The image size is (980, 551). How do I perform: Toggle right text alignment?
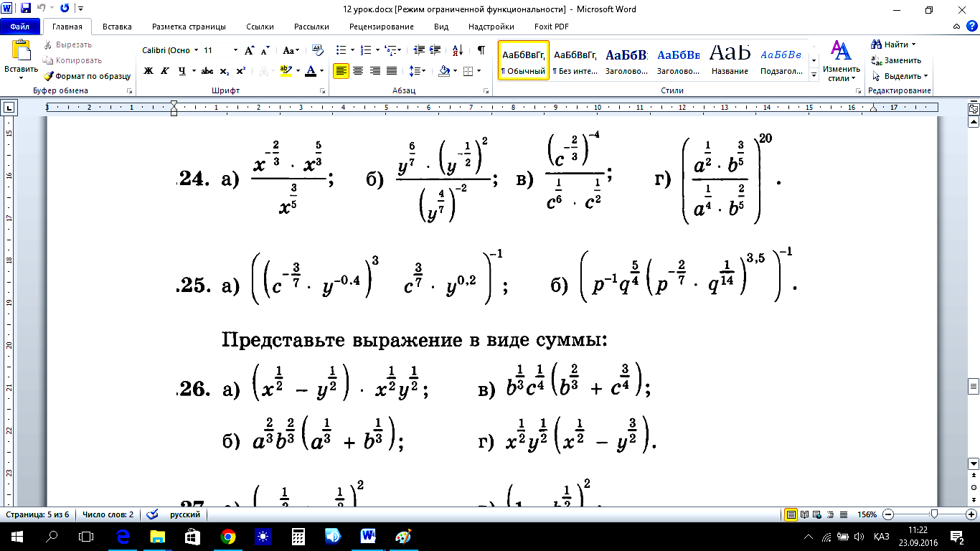point(374,71)
